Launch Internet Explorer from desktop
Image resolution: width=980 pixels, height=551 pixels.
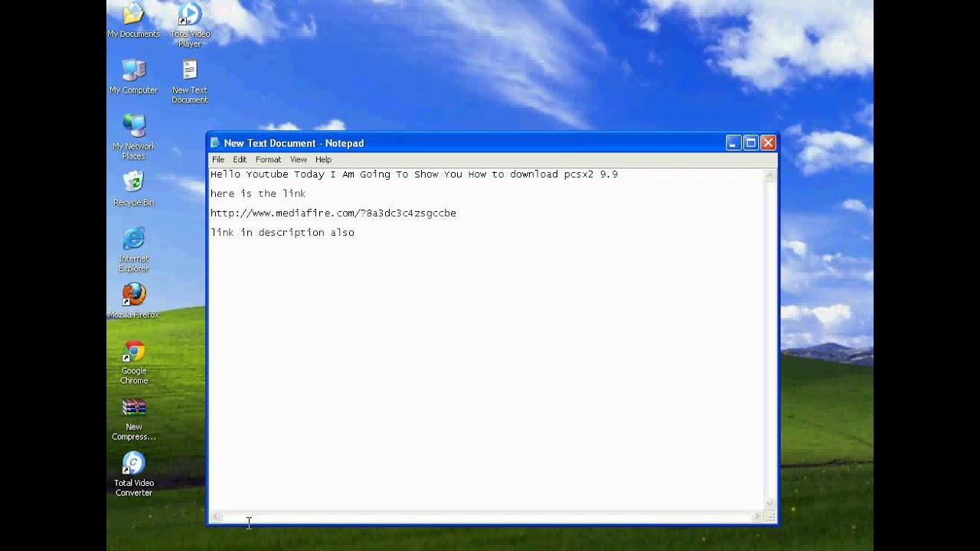(x=134, y=249)
